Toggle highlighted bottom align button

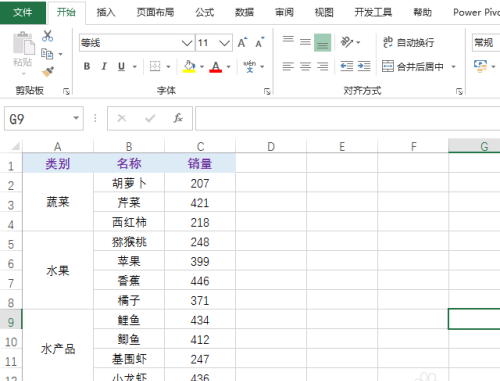point(322,42)
